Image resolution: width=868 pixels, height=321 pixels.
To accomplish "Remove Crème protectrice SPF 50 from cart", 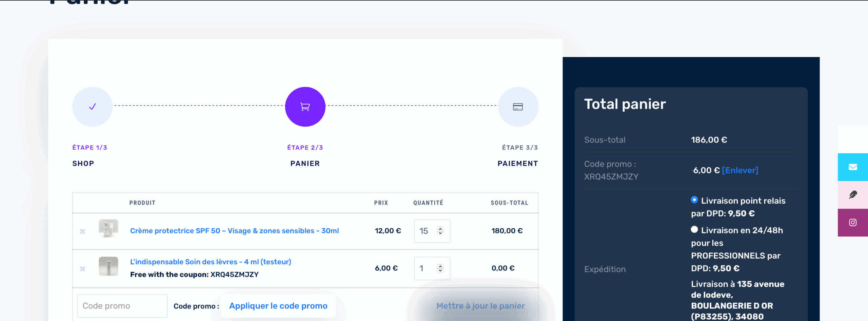I will pos(82,231).
